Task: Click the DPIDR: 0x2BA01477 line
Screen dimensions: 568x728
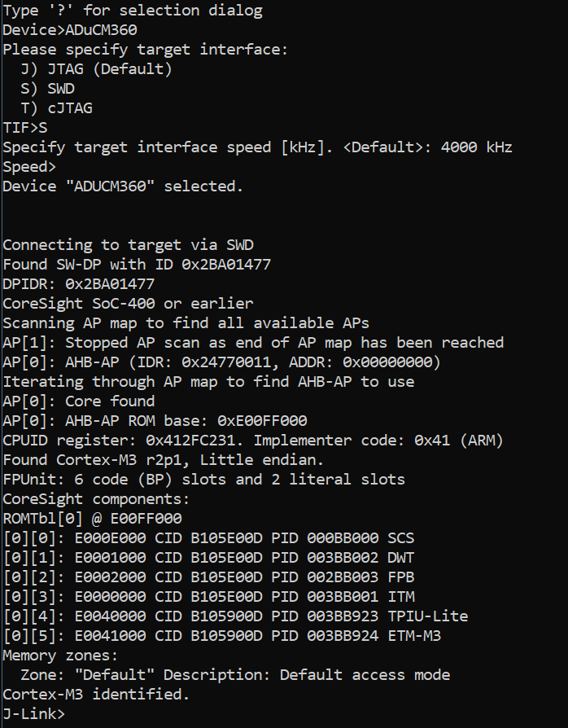Action: pos(79,284)
